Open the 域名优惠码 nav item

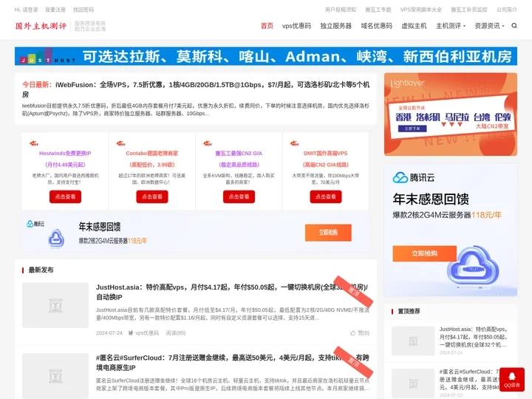coord(377,26)
